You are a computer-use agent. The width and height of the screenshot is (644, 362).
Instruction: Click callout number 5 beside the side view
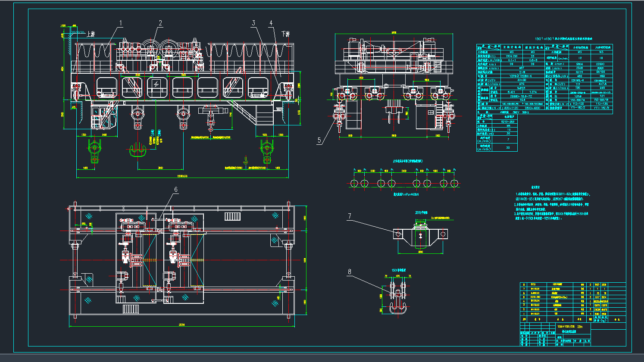(319, 140)
